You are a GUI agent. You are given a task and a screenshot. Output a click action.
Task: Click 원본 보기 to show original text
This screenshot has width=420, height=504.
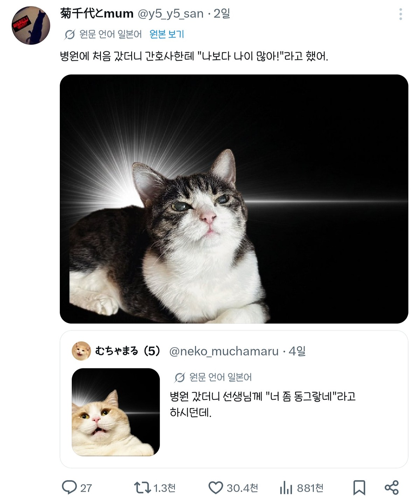pyautogui.click(x=167, y=34)
